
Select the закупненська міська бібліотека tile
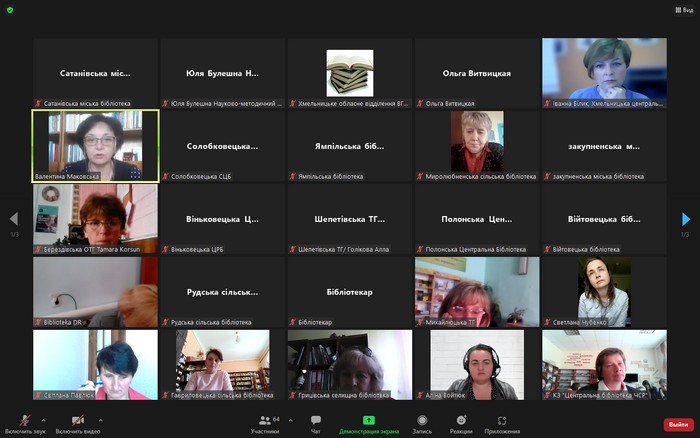pyautogui.click(x=604, y=146)
